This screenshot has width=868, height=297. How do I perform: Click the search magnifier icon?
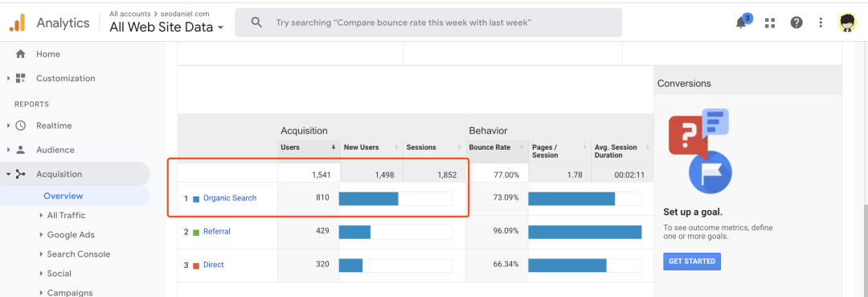point(256,23)
